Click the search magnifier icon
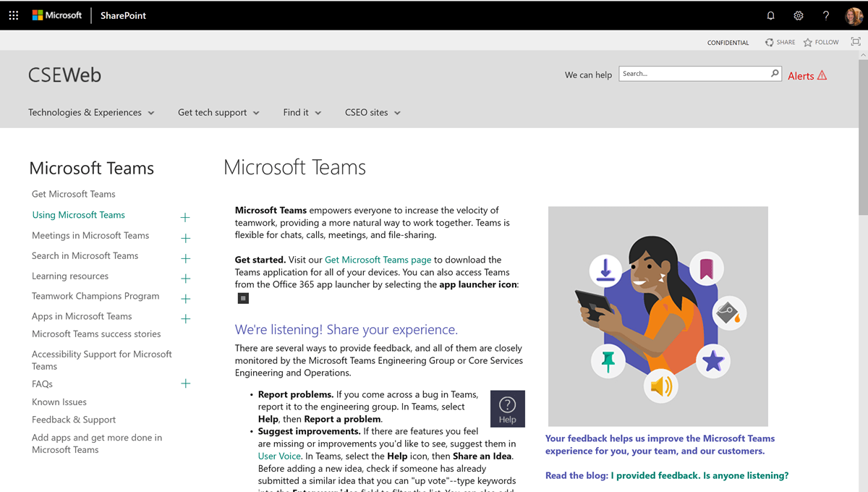 (x=775, y=73)
